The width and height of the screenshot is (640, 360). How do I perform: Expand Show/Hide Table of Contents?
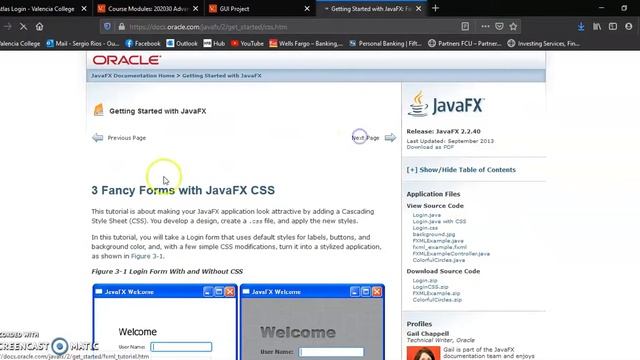coord(461,170)
